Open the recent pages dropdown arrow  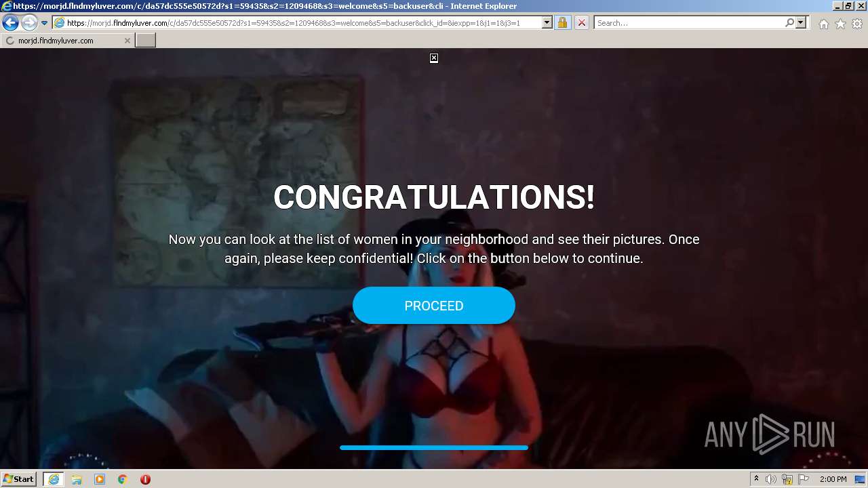[44, 23]
